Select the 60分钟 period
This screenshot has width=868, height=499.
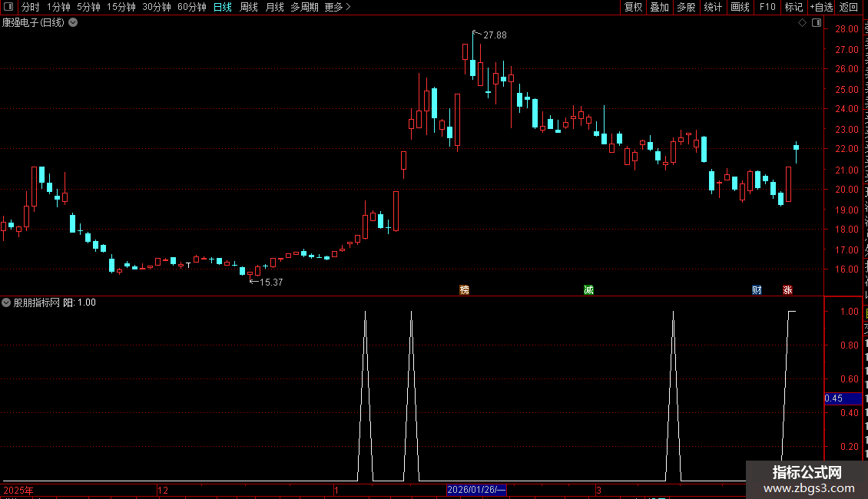click(x=192, y=7)
